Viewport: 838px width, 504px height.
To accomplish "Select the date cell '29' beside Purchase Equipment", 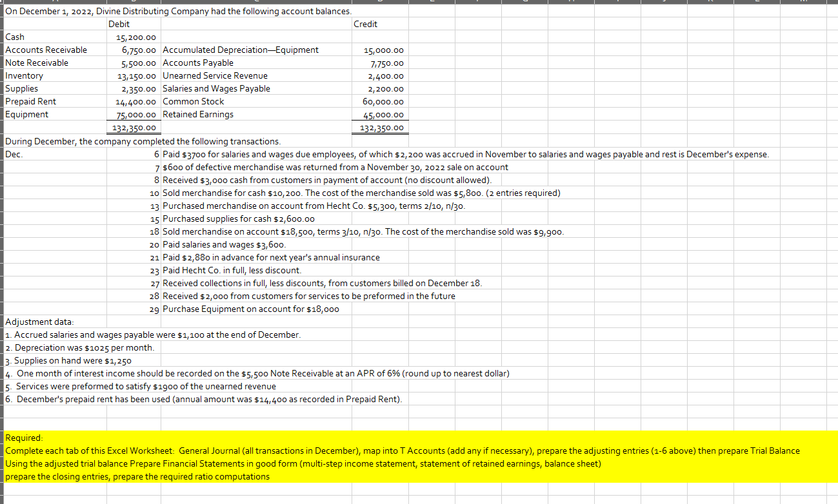I will [155, 309].
